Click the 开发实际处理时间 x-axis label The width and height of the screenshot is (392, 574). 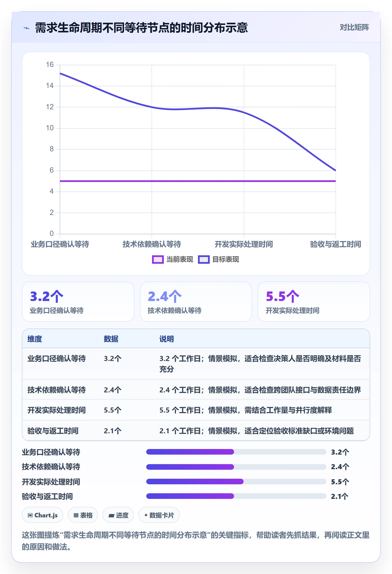[244, 244]
